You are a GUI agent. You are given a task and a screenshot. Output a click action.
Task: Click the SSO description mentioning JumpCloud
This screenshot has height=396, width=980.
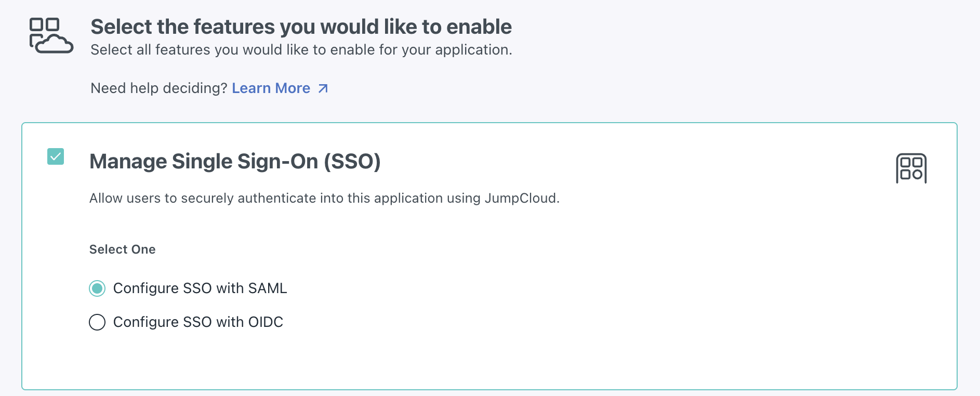324,199
